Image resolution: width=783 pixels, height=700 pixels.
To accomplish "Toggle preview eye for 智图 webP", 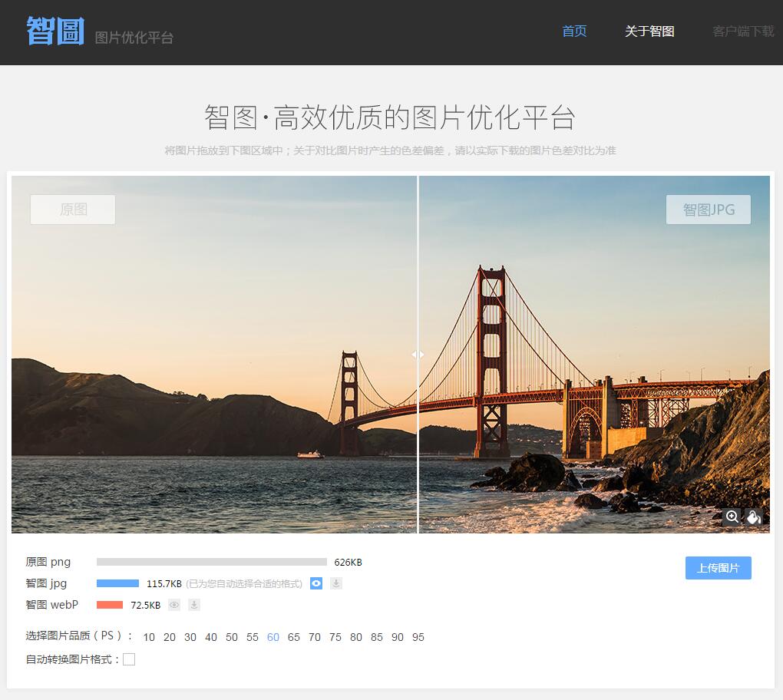I will point(174,605).
